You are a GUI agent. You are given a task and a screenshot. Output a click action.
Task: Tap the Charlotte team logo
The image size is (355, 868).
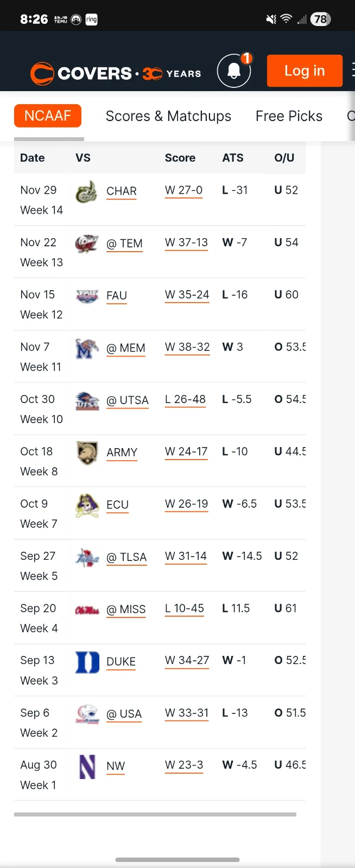(87, 192)
